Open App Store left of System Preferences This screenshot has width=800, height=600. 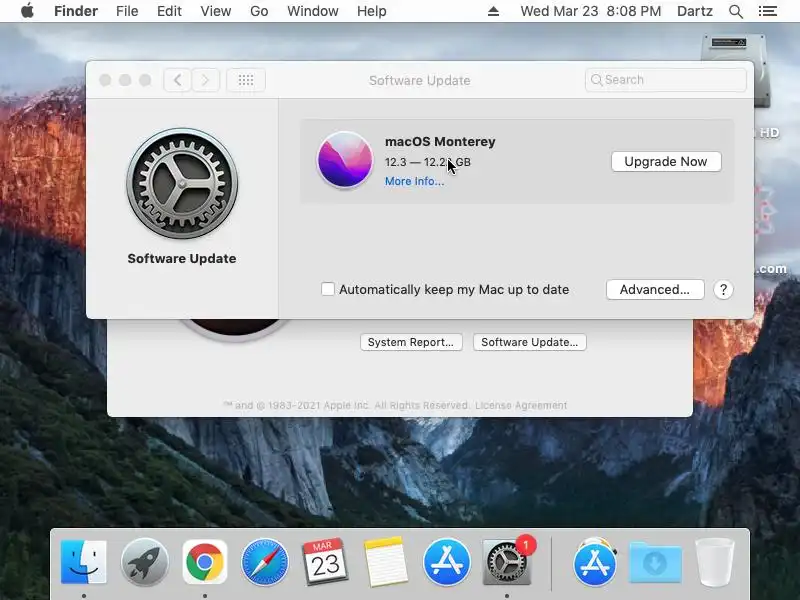point(446,563)
